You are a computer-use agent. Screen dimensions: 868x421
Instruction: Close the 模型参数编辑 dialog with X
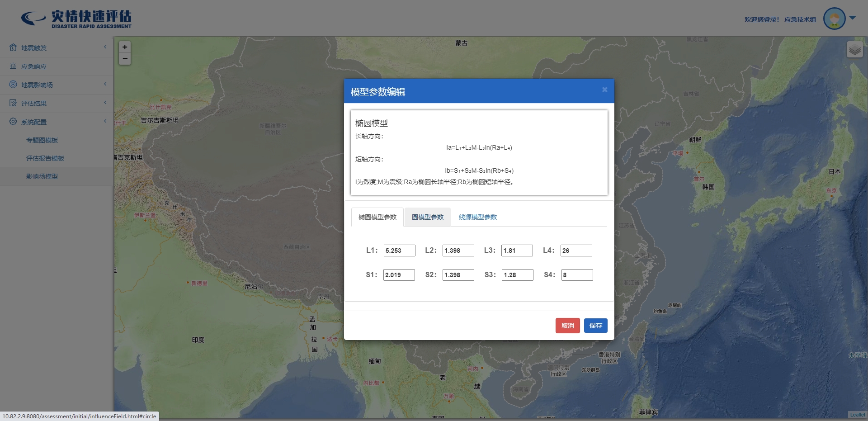(x=604, y=90)
